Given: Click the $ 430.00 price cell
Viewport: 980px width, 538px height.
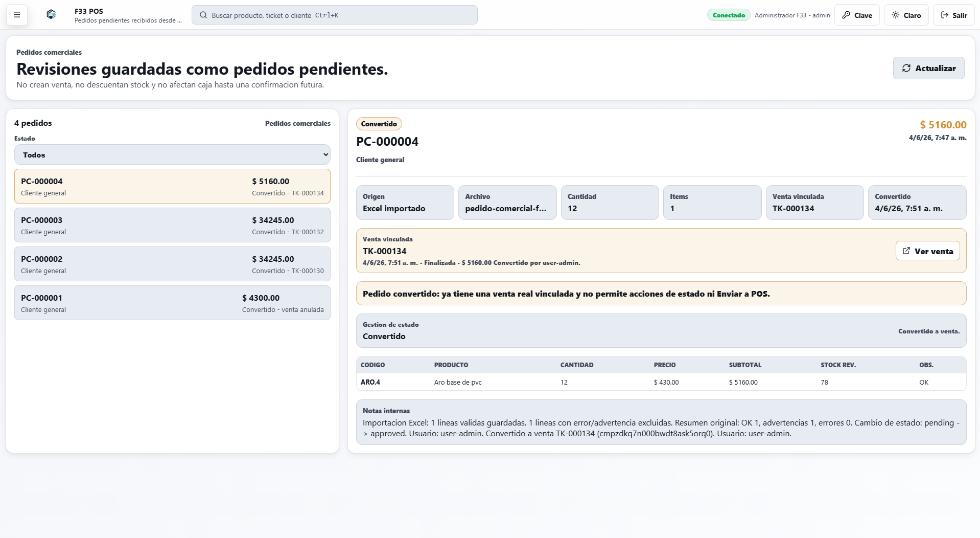Looking at the screenshot, I should coord(666,382).
